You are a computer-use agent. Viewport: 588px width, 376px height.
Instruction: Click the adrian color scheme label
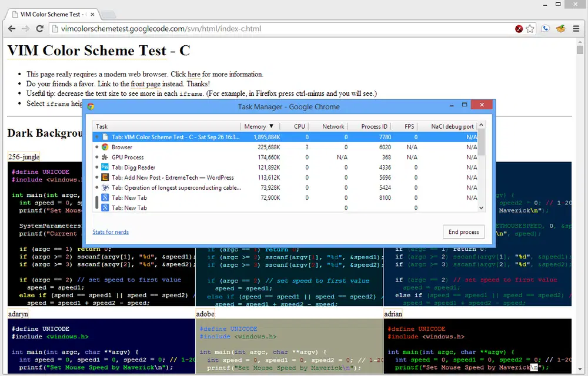tap(393, 314)
